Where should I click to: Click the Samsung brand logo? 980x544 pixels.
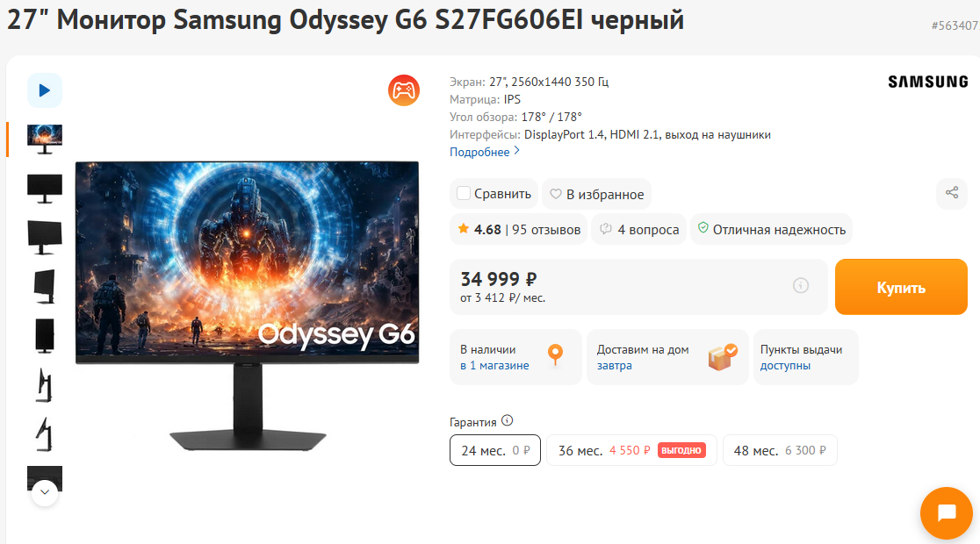(927, 82)
